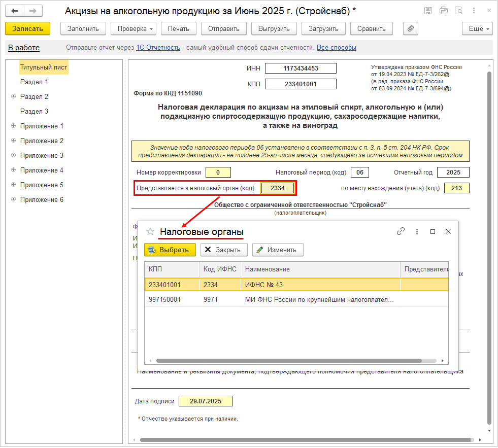Open the dialog's three-dot menu
This screenshot has height=448, width=498.
(417, 231)
